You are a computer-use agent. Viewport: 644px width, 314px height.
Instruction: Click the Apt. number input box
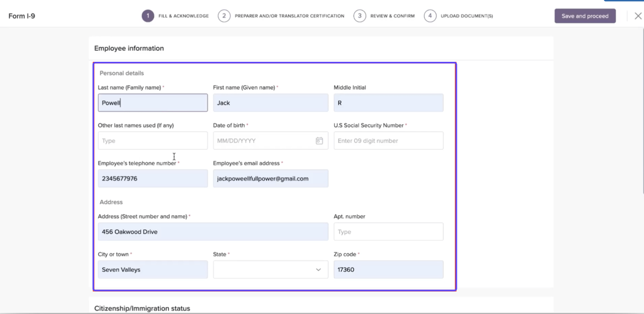tap(388, 232)
